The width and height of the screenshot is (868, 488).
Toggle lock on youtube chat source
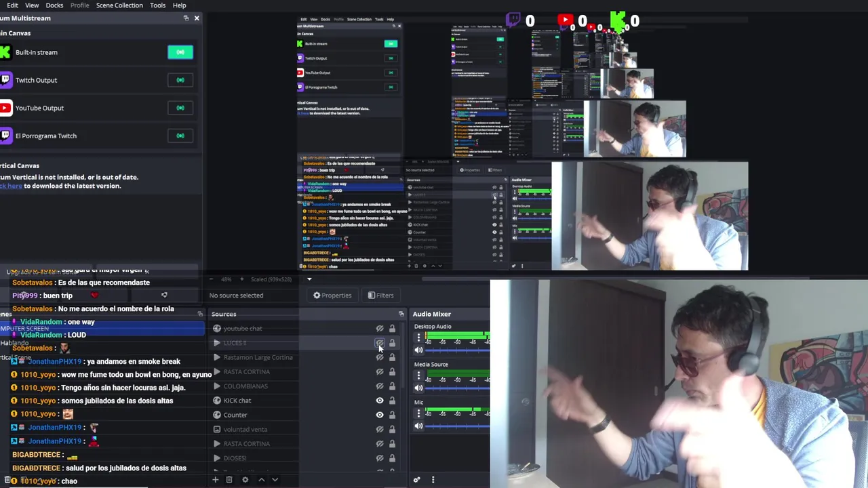(x=392, y=329)
